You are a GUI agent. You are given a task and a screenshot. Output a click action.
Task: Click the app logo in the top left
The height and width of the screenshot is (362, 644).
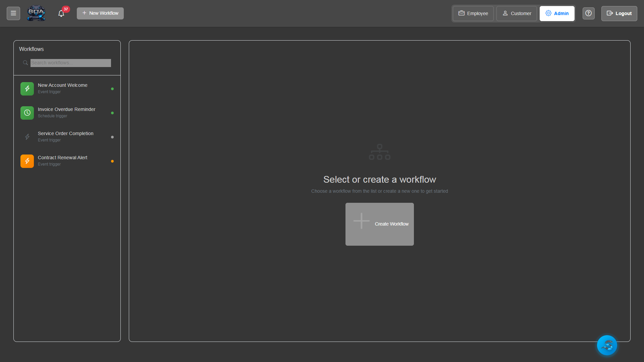[x=36, y=13]
